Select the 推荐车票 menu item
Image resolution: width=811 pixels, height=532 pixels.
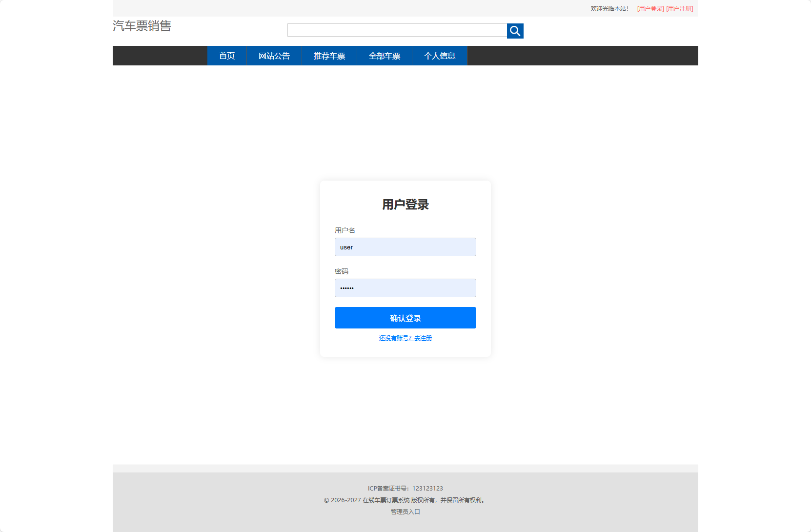(329, 56)
